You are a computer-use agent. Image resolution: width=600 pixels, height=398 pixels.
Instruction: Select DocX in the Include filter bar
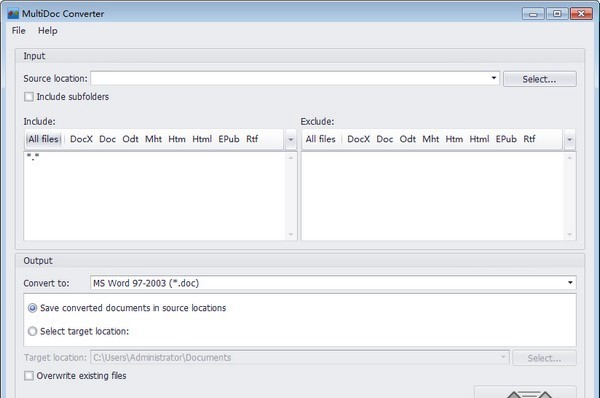pyautogui.click(x=81, y=139)
